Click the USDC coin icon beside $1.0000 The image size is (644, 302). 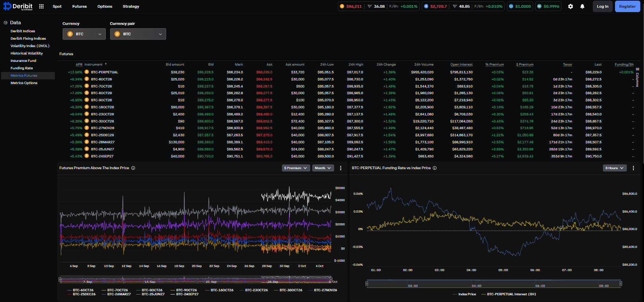[x=511, y=6]
